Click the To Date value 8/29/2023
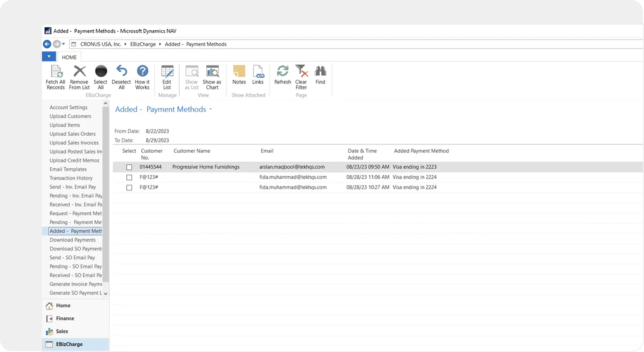The image size is (644, 352). point(158,140)
